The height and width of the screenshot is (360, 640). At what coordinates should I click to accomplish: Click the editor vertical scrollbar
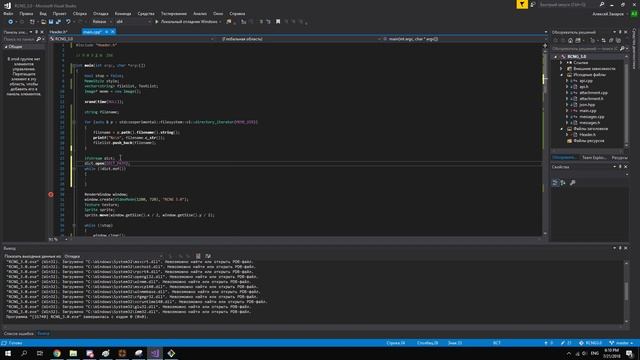545,139
